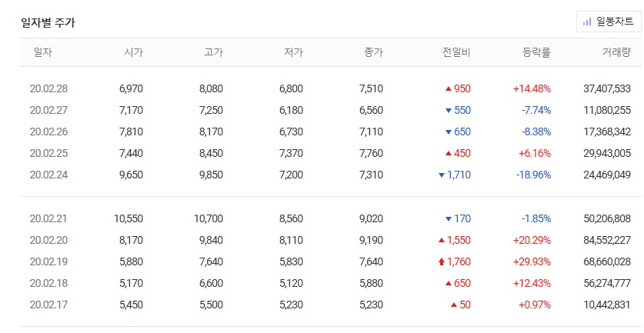Click the -1.85% change rate
644x333 pixels.
pos(536,218)
